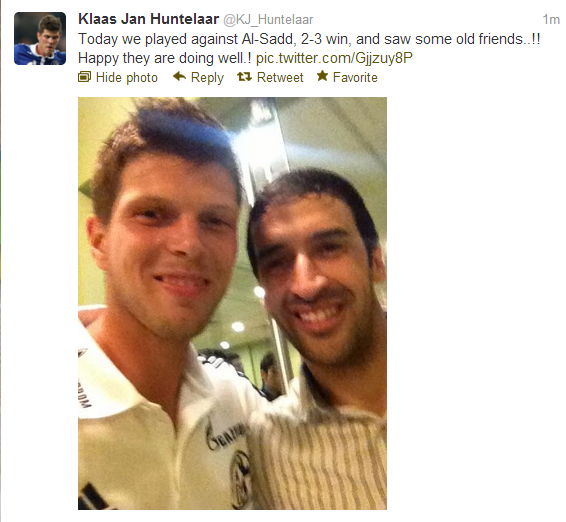Screen dimensions: 566x522
Task: Click the Retweet arrows icon
Action: (244, 77)
